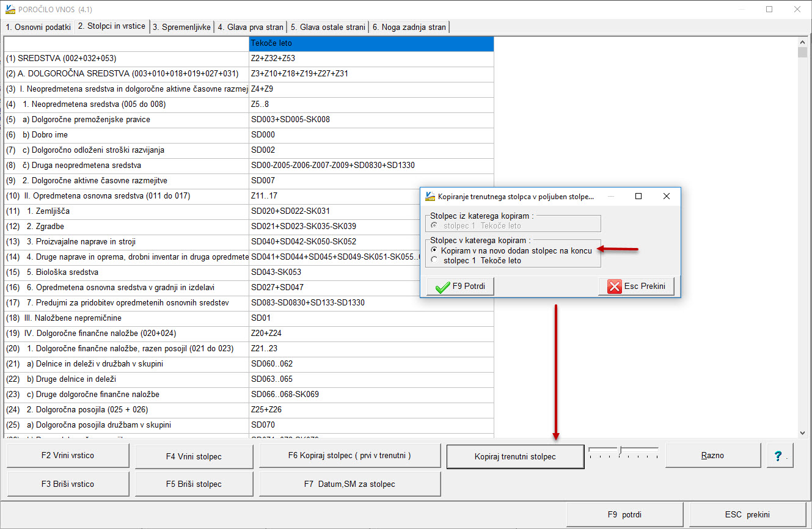Switch to '2. Stolpci in vrstice' tab
Screen dimensions: 812x529
click(111, 26)
